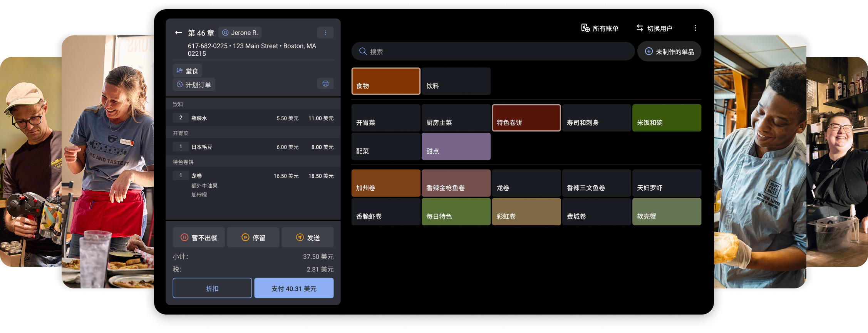Viewport: 868px width, 333px height.
Task: Open 计划订单 scheduled order
Action: tap(194, 85)
